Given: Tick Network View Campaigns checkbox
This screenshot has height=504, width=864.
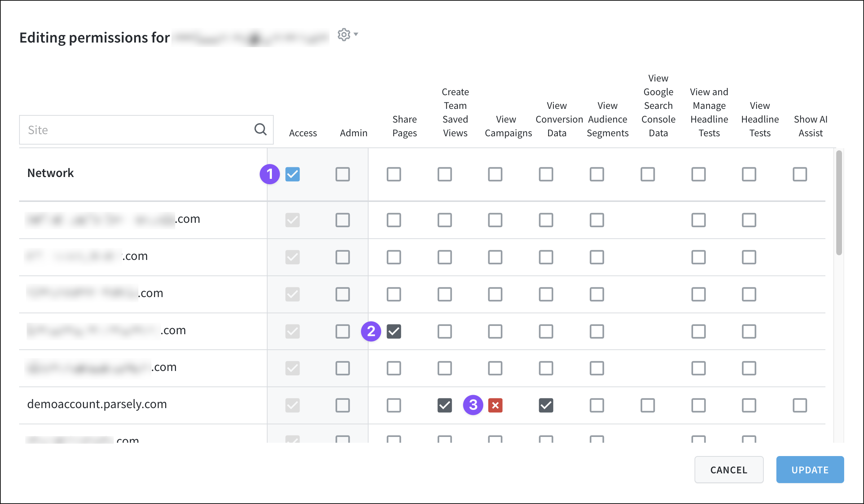Looking at the screenshot, I should tap(495, 174).
